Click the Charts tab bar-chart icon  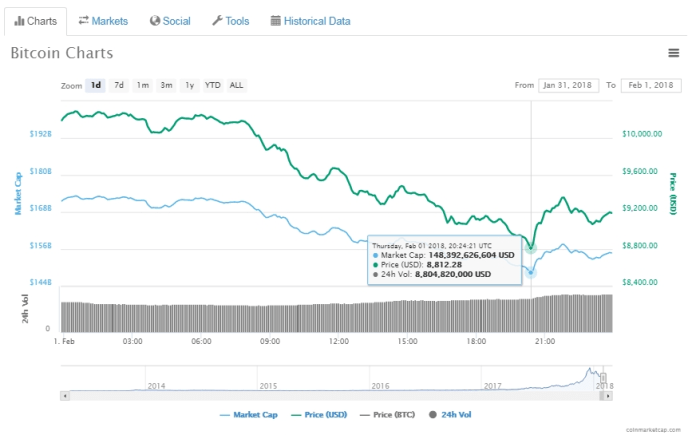click(19, 20)
